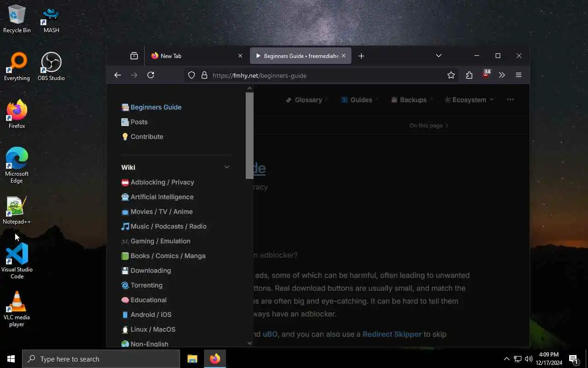
Task: Open a new tab with plus button
Action: [x=362, y=56]
